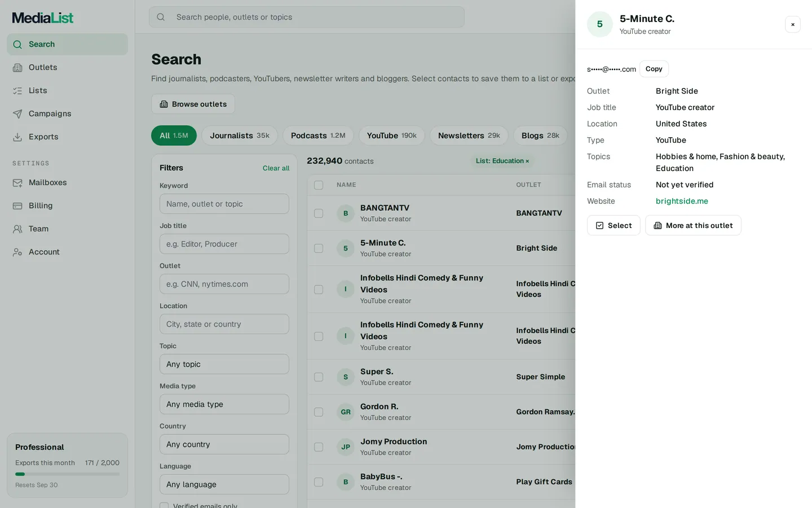
Task: Click the Outlets building icon in sidebar
Action: [x=17, y=68]
